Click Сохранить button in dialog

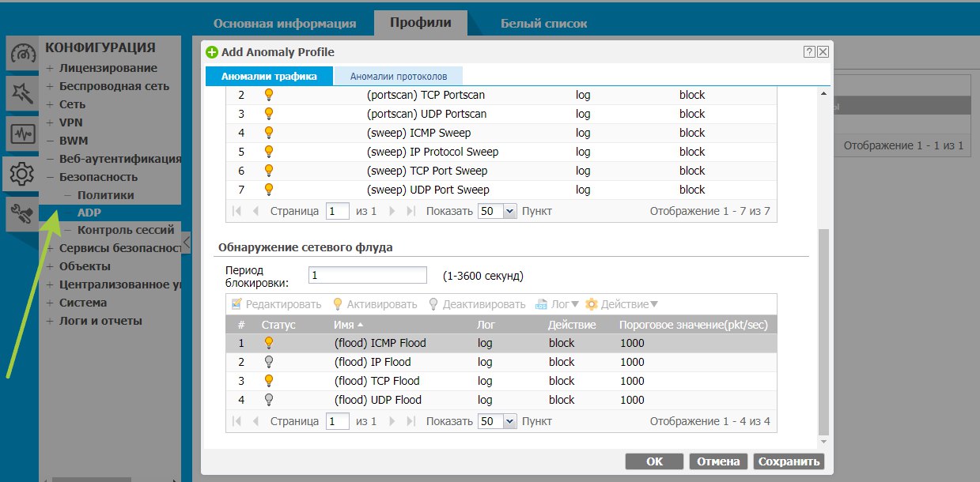[x=789, y=461]
